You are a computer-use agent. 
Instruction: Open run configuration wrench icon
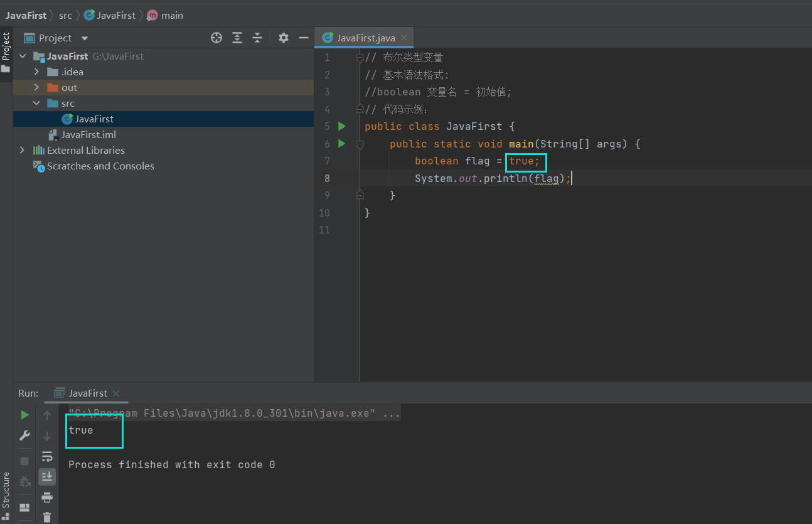coord(24,436)
